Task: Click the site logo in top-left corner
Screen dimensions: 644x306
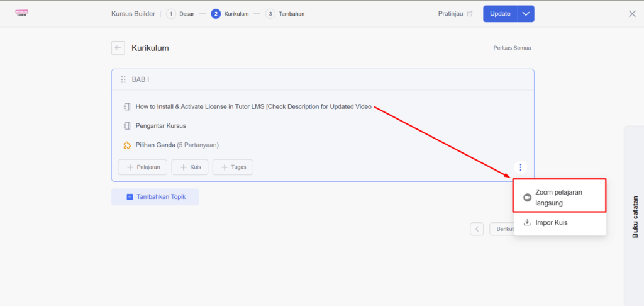Action: coord(21,14)
